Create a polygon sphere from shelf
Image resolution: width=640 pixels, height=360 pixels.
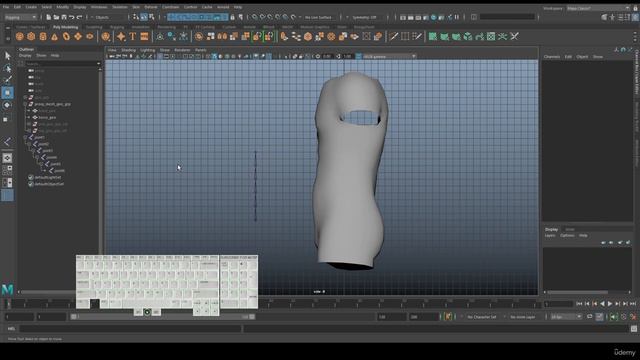[x=19, y=37]
